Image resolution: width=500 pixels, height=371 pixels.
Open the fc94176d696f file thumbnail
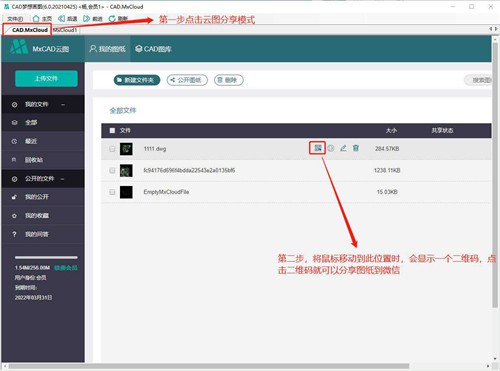[126, 170]
